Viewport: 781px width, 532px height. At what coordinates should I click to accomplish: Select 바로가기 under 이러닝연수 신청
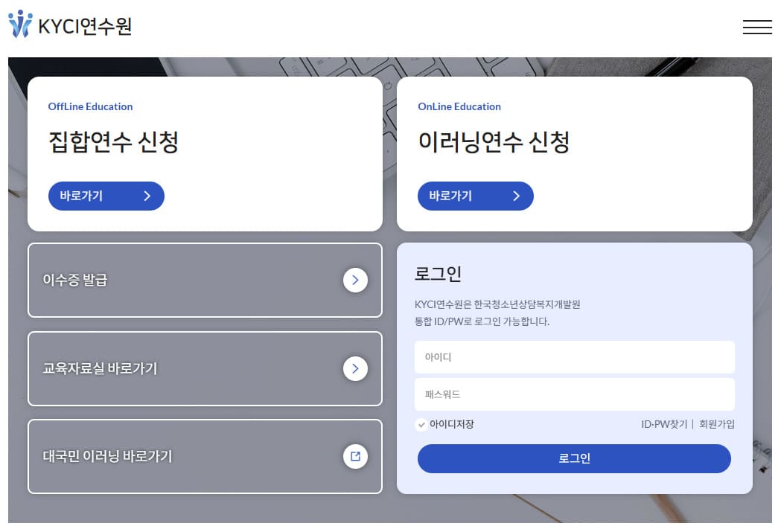click(x=475, y=196)
